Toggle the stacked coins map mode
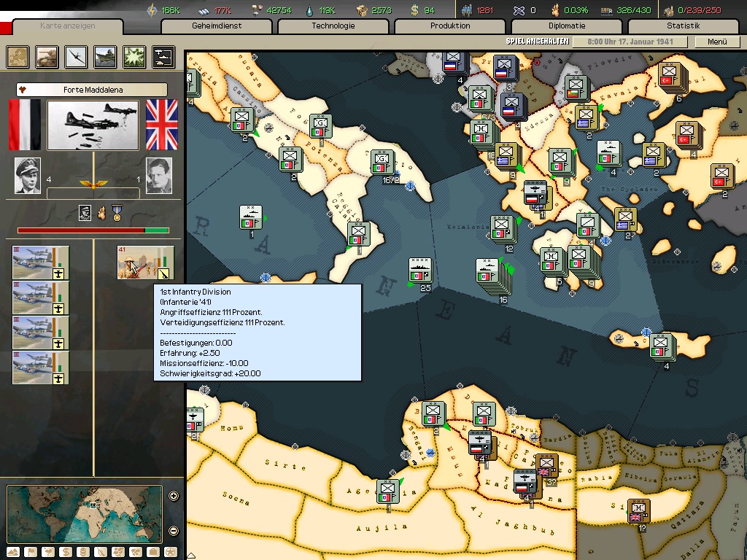Viewport: 747px width, 560px height. pyautogui.click(x=83, y=552)
